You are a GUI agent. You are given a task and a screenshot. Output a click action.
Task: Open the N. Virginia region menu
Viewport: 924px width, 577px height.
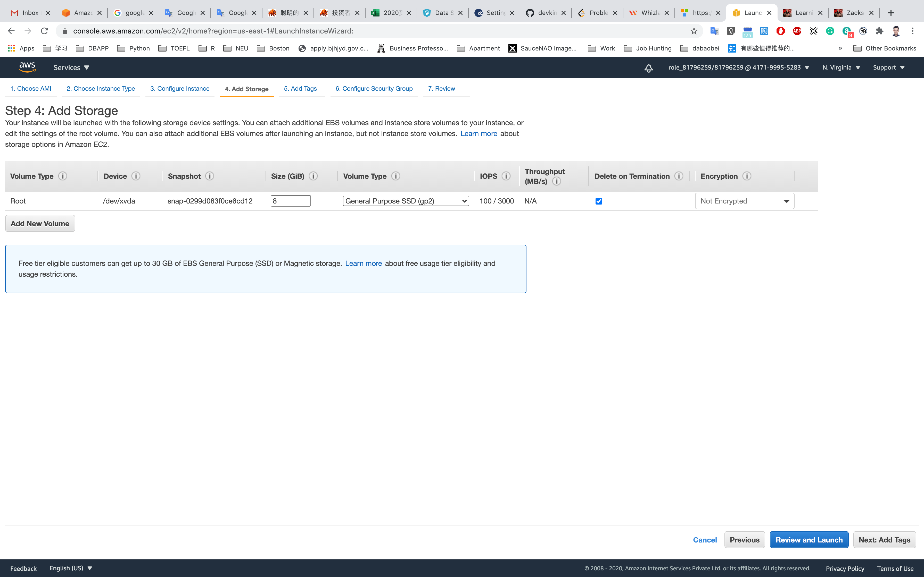(841, 67)
